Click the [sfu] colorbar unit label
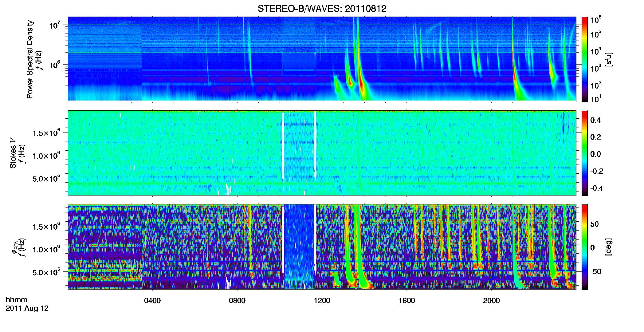 609,59
